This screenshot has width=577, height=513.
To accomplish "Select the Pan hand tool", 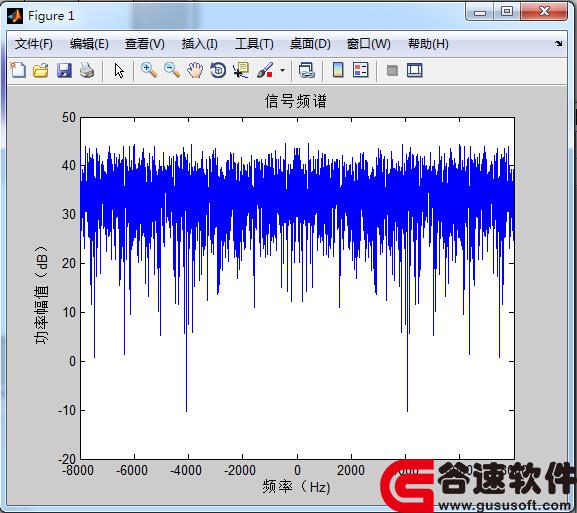I will [195, 70].
